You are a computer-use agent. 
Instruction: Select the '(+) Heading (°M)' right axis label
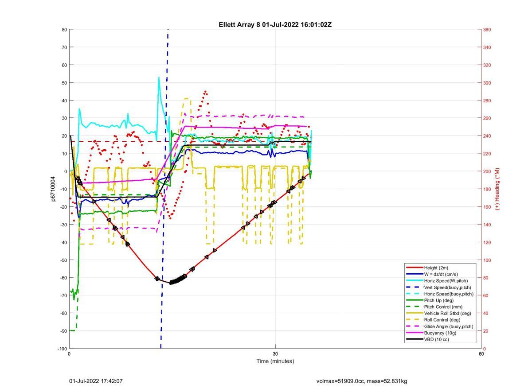point(497,189)
